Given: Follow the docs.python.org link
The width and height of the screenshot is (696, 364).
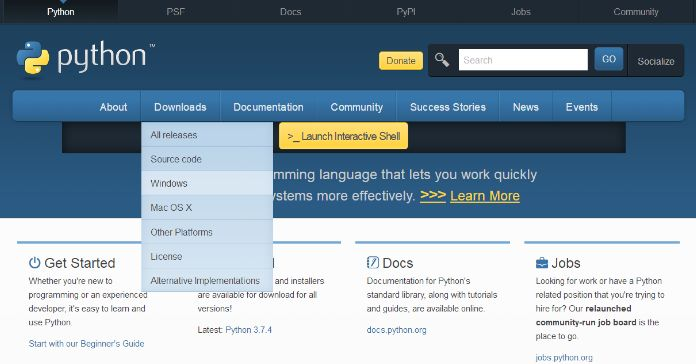Looking at the screenshot, I should 396,330.
